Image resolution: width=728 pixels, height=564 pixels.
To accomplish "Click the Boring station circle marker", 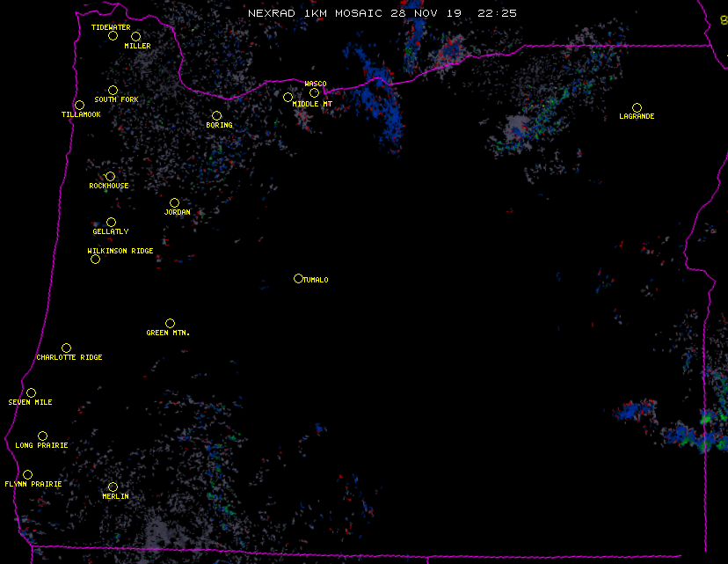I will click(x=216, y=115).
